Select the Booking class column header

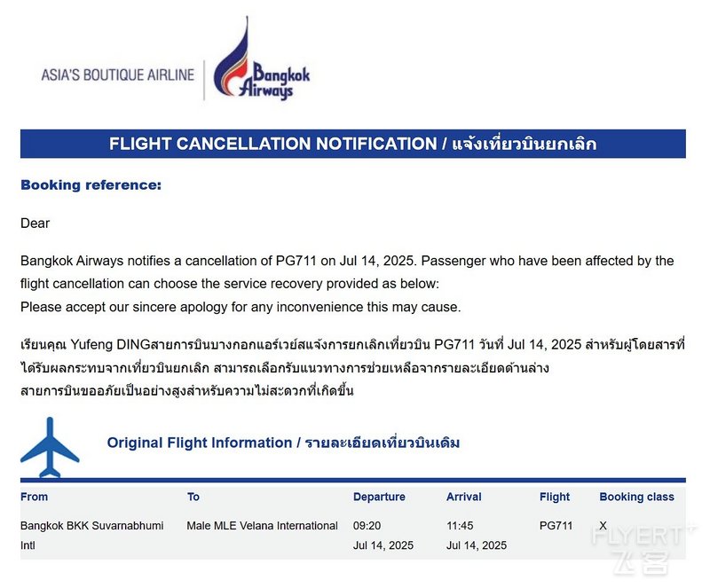[x=636, y=497]
